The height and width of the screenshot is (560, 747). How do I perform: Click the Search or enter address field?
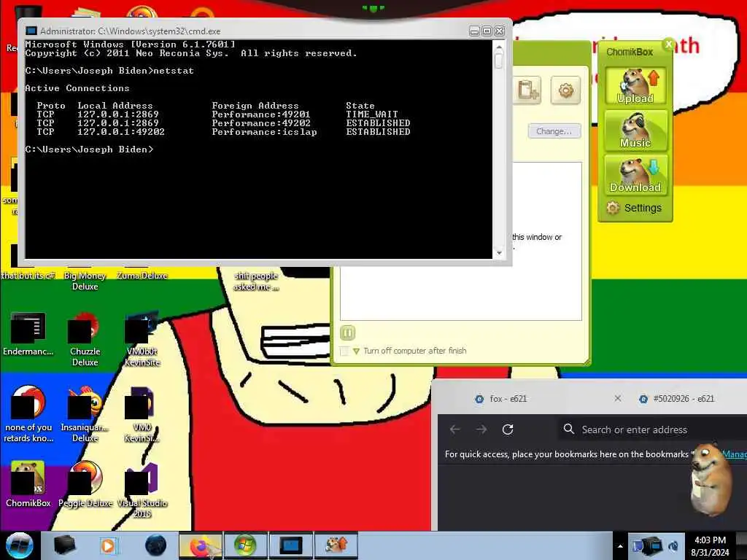pos(653,429)
